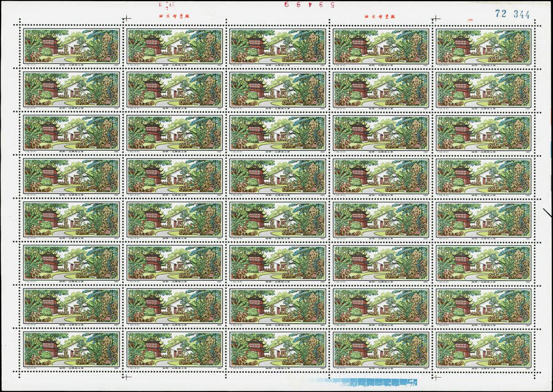
Task: Select the stamp in the bottom-right corner
Action: pyautogui.click(x=483, y=348)
